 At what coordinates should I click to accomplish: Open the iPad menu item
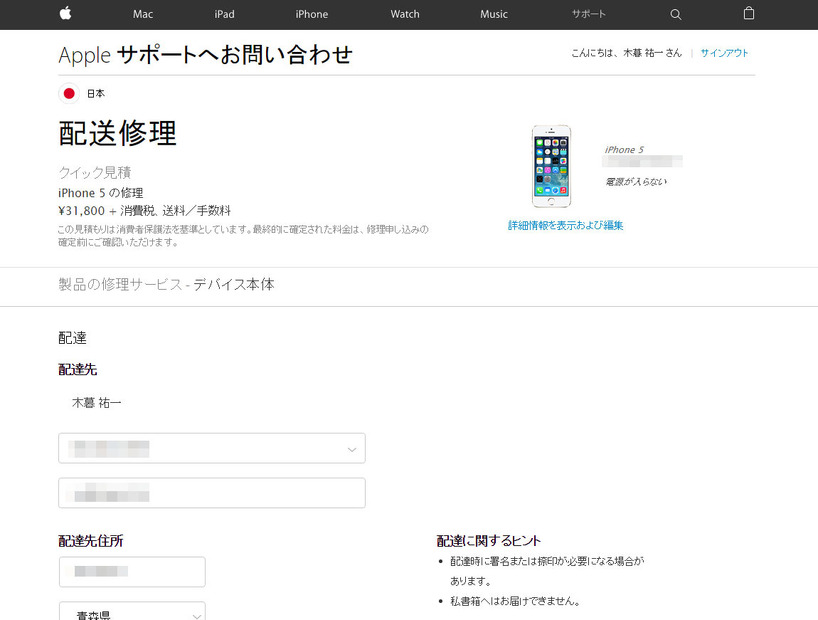click(x=224, y=14)
